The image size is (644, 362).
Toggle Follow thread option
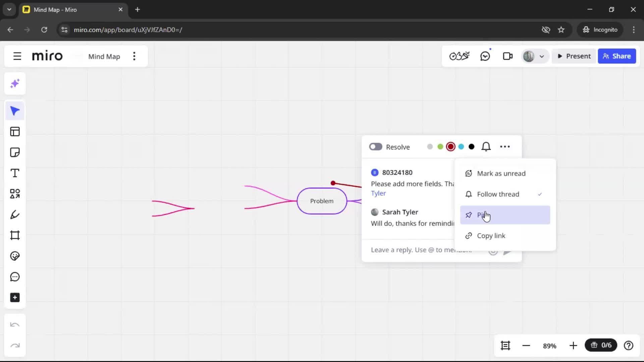click(x=505, y=194)
